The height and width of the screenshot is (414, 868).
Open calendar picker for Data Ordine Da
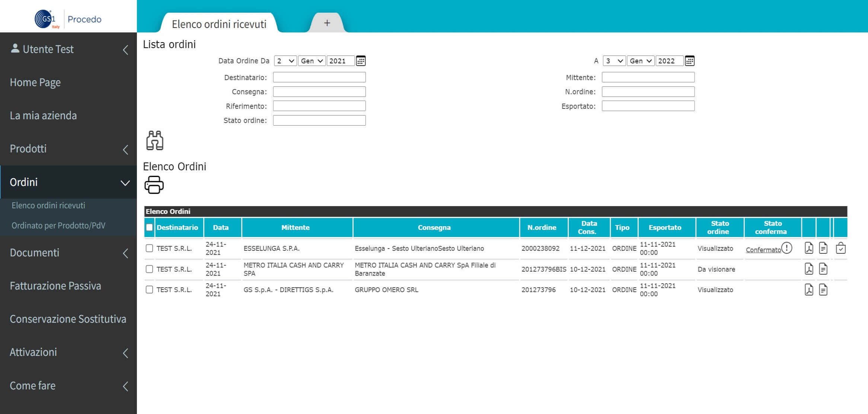tap(361, 61)
